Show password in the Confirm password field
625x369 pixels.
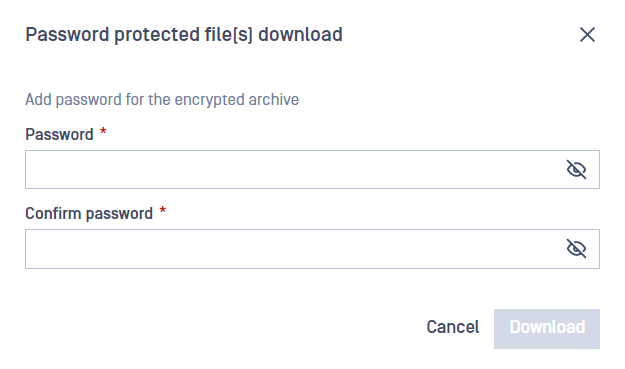click(x=576, y=249)
